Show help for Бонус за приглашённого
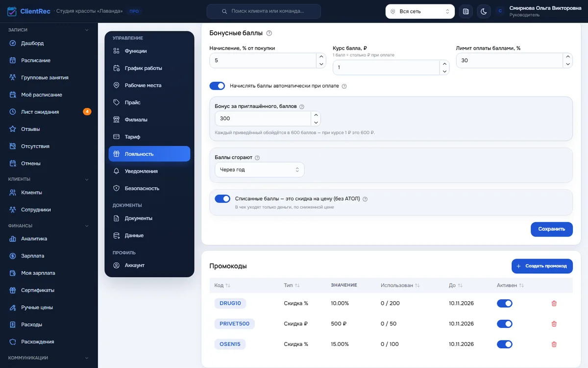Viewport: 588px width, 368px height. coord(302,106)
